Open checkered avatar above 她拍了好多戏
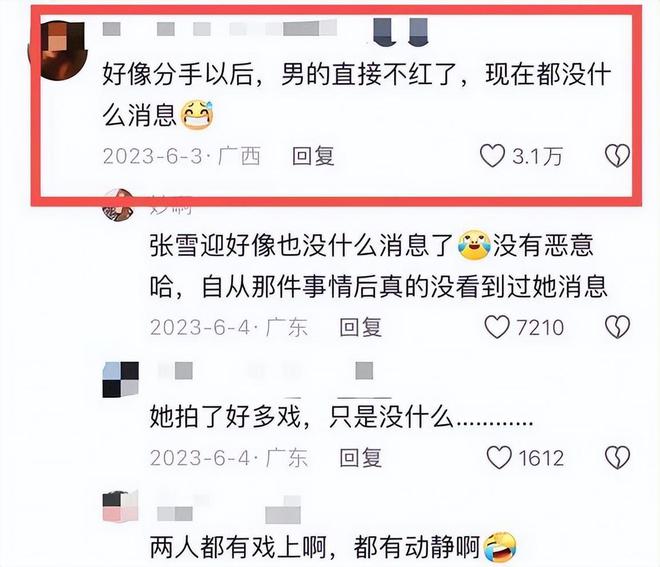Viewport: 660px width, 567px height. tap(120, 379)
